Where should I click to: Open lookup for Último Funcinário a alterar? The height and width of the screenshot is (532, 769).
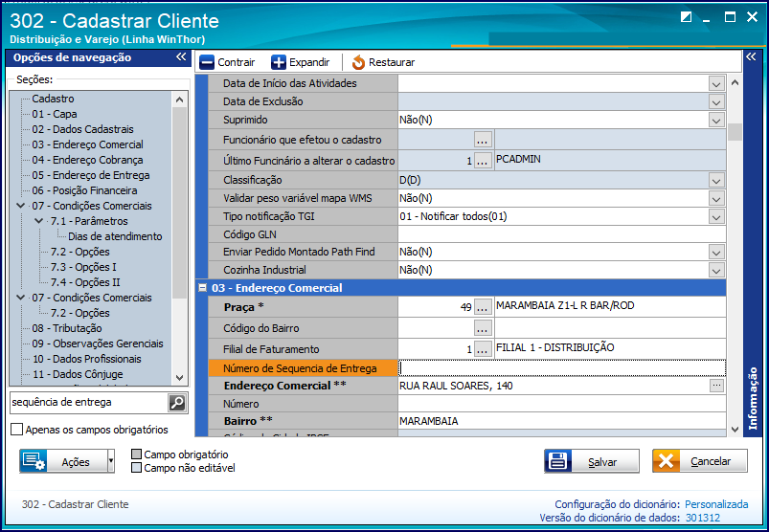pyautogui.click(x=483, y=160)
